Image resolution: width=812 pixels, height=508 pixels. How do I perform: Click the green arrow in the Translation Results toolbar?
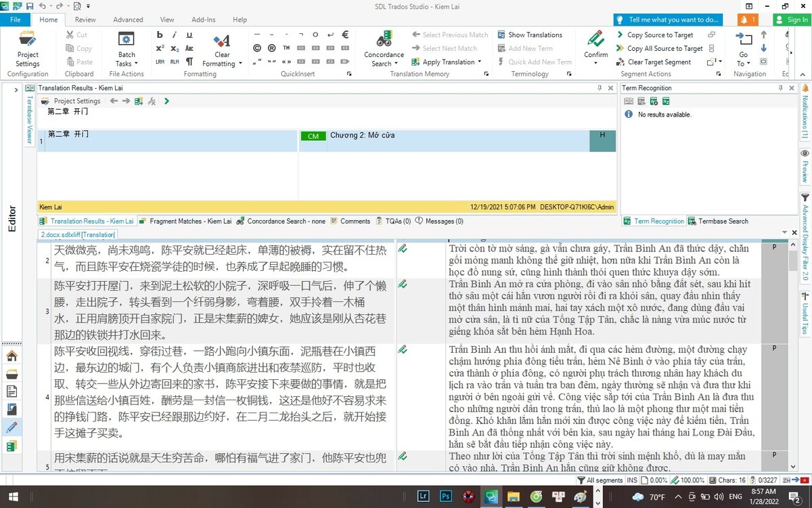point(166,101)
